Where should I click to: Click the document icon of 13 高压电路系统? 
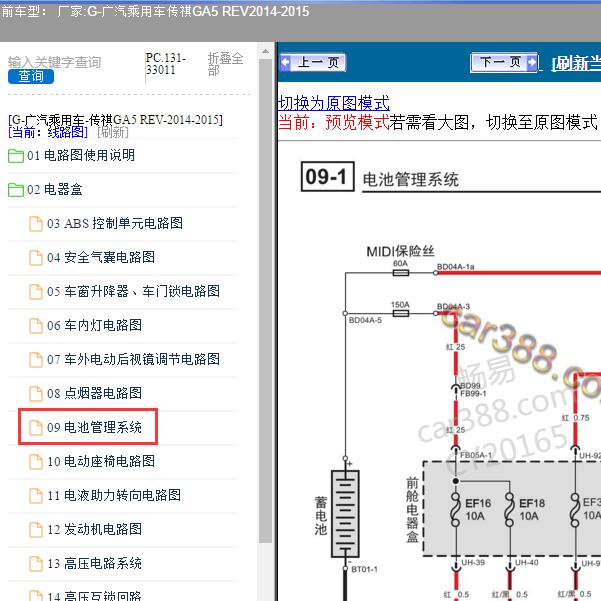click(x=36, y=564)
